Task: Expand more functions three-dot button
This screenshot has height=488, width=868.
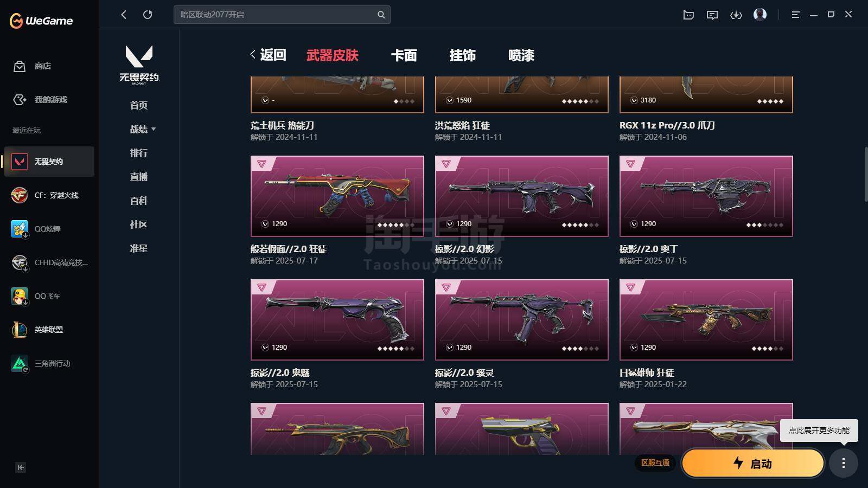Action: coord(843,463)
